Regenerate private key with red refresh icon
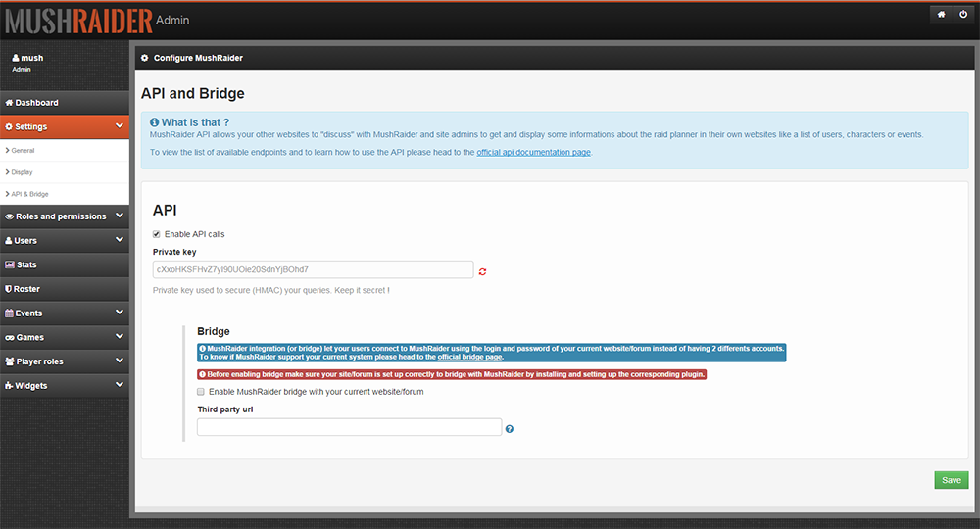The image size is (980, 529). tap(482, 271)
